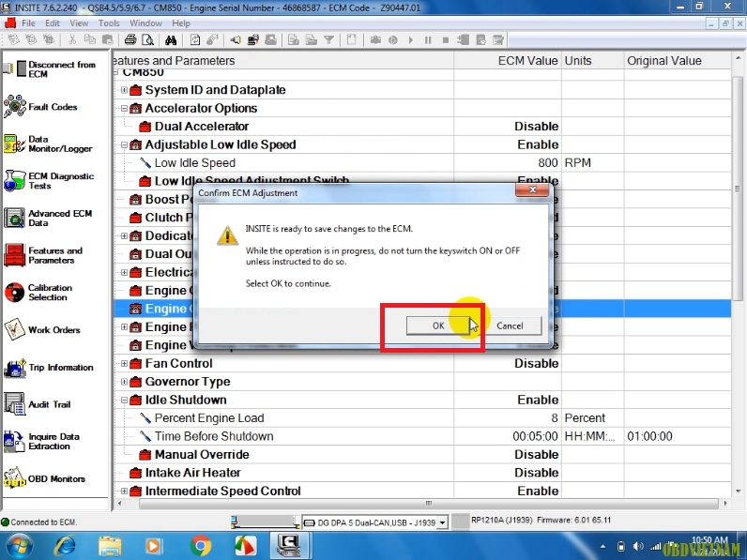Open Advanced ECM Data
This screenshot has width=747, height=560.
point(48,219)
